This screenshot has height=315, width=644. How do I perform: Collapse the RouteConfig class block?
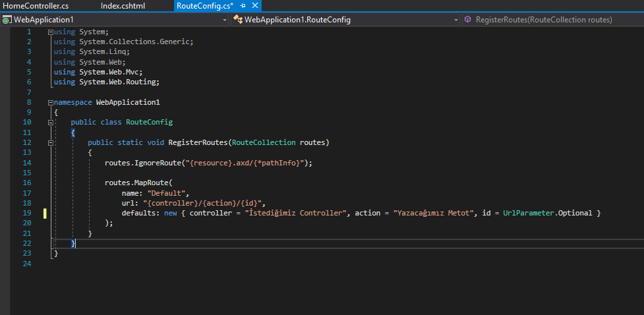(51, 123)
